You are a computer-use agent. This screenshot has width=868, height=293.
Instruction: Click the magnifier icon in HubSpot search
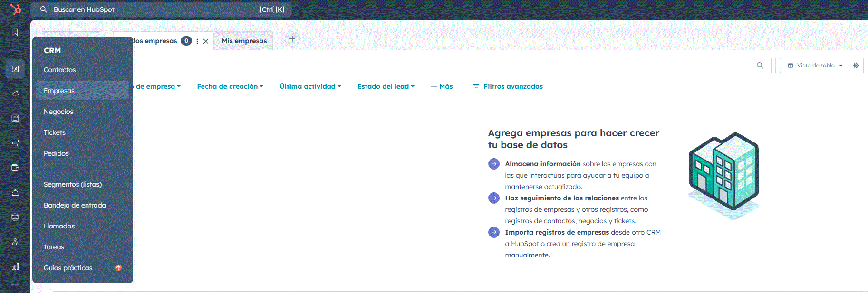tap(44, 9)
